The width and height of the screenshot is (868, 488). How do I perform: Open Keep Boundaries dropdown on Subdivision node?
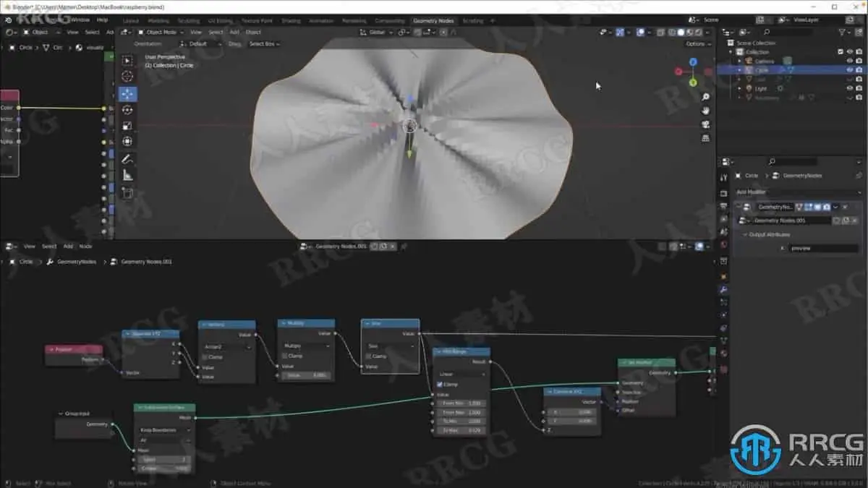tap(164, 430)
